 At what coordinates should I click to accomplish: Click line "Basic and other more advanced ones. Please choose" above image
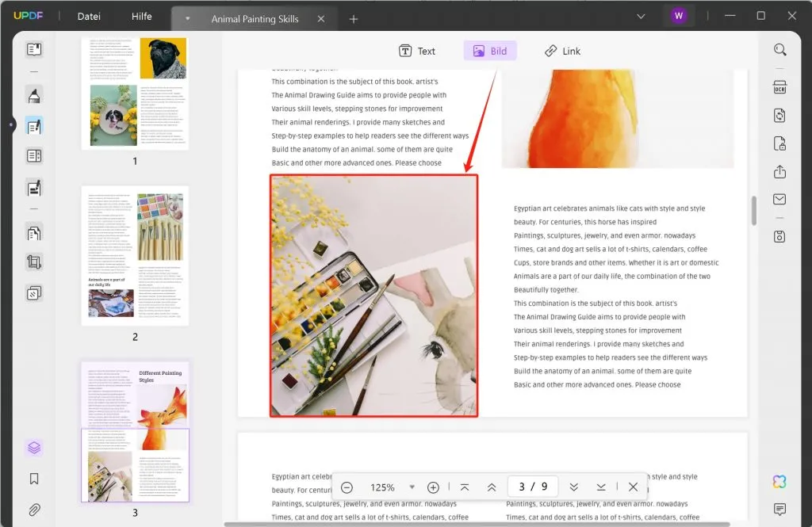point(356,162)
